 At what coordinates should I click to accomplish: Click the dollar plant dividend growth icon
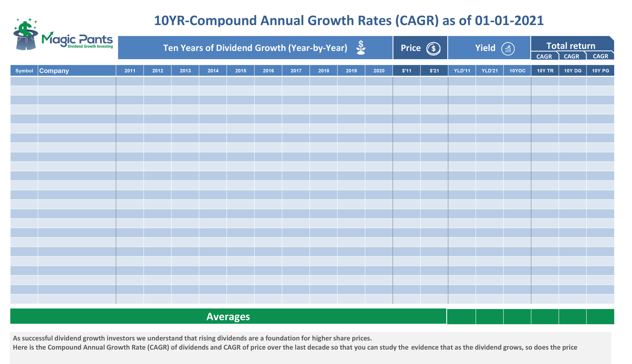[360, 47]
